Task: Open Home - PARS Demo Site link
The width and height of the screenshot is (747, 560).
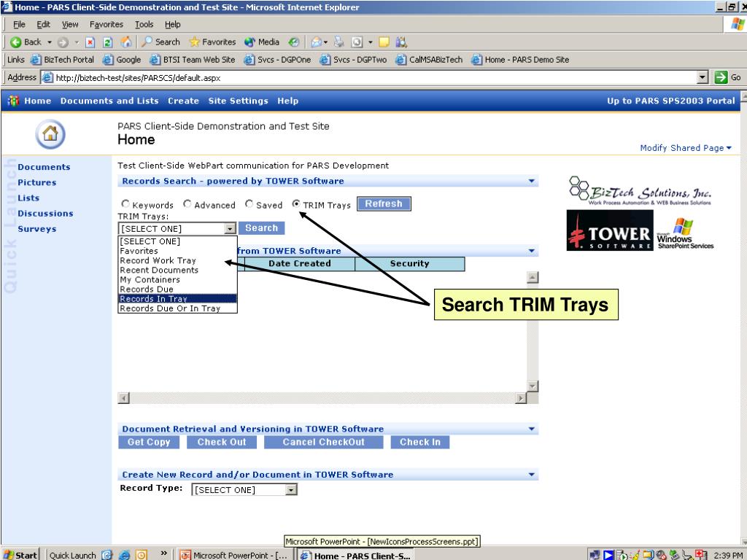Action: pos(520,60)
